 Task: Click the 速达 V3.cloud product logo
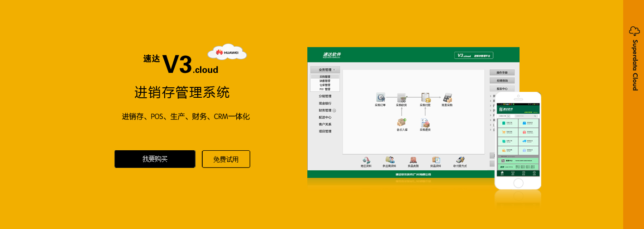[181, 63]
